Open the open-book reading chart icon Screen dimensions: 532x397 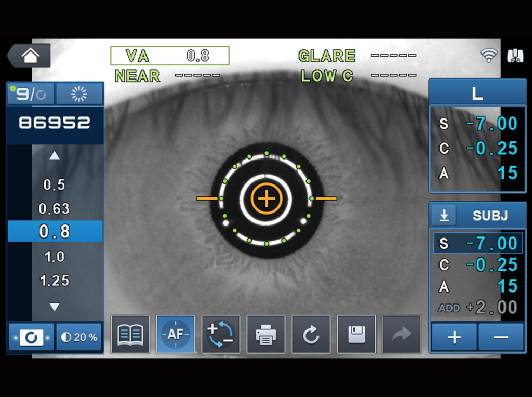pos(130,334)
